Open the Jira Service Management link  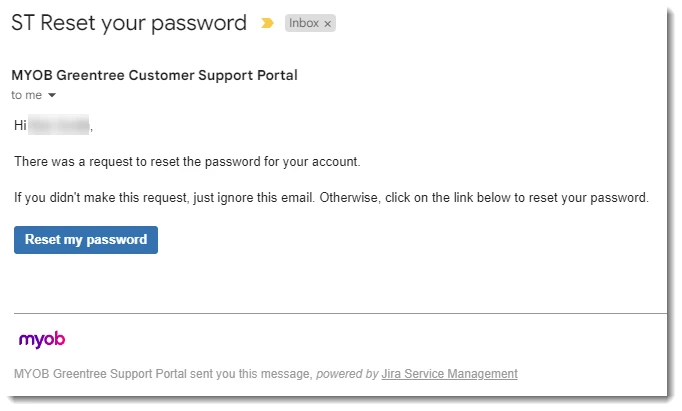coord(449,374)
